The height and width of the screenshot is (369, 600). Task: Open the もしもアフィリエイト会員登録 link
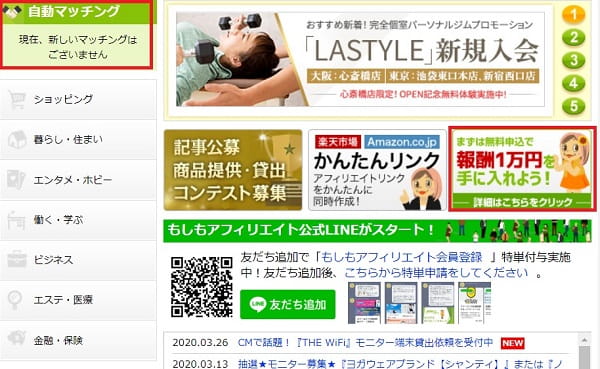pyautogui.click(x=401, y=257)
